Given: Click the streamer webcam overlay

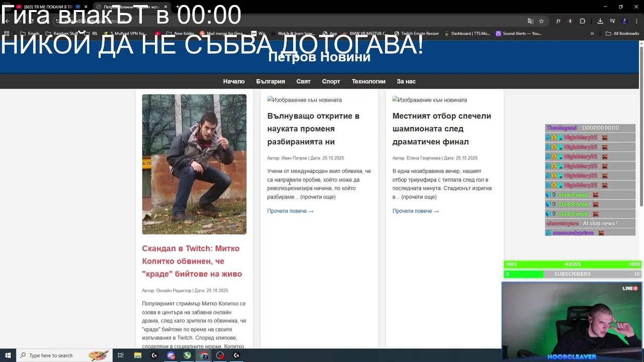Looking at the screenshot, I should pyautogui.click(x=572, y=322).
